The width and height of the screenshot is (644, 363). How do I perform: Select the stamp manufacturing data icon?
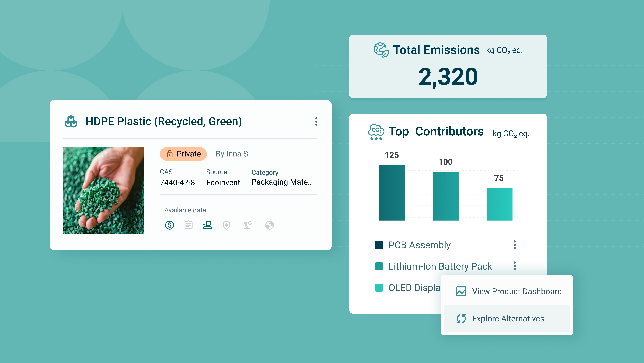click(x=207, y=225)
